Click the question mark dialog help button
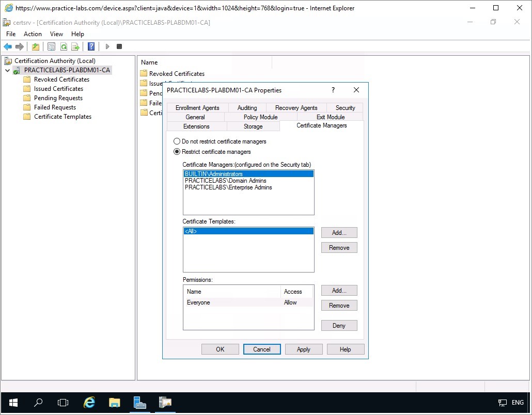 pos(333,90)
